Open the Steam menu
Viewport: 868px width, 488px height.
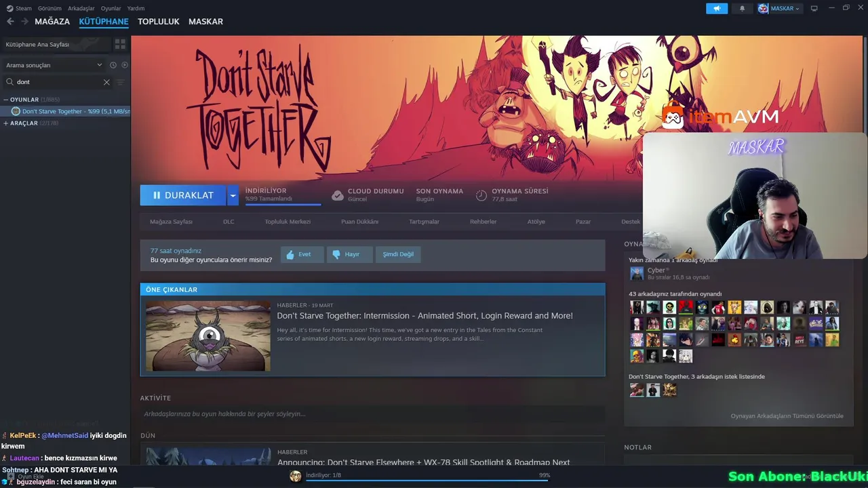click(19, 8)
